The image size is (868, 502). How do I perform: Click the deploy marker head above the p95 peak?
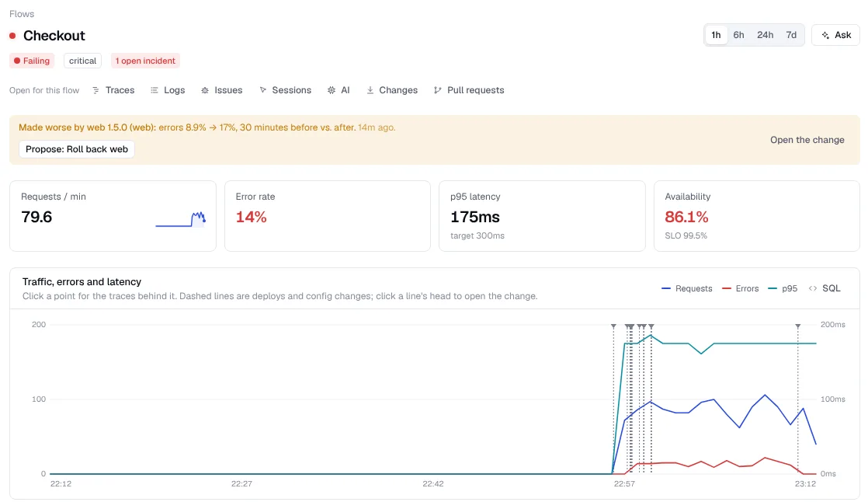tap(651, 326)
